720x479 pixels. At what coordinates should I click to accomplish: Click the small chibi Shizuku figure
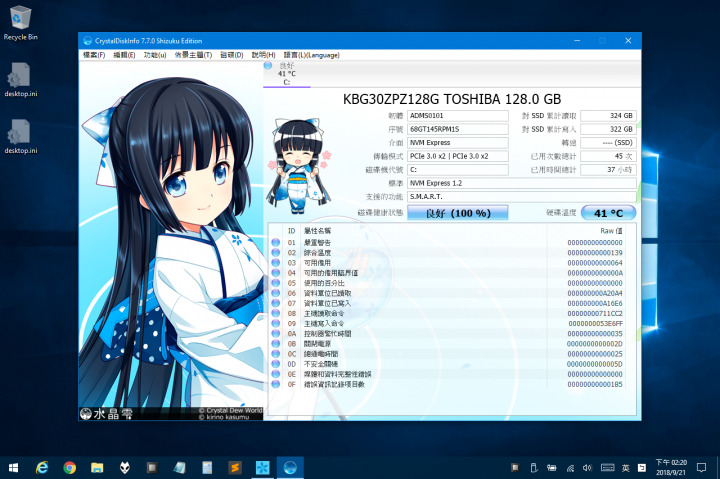(x=298, y=166)
